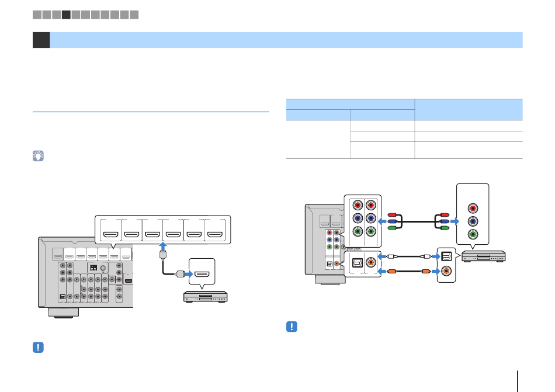
Task: Select the leftmost HDMI port in the receiver callout
Action: click(110, 234)
